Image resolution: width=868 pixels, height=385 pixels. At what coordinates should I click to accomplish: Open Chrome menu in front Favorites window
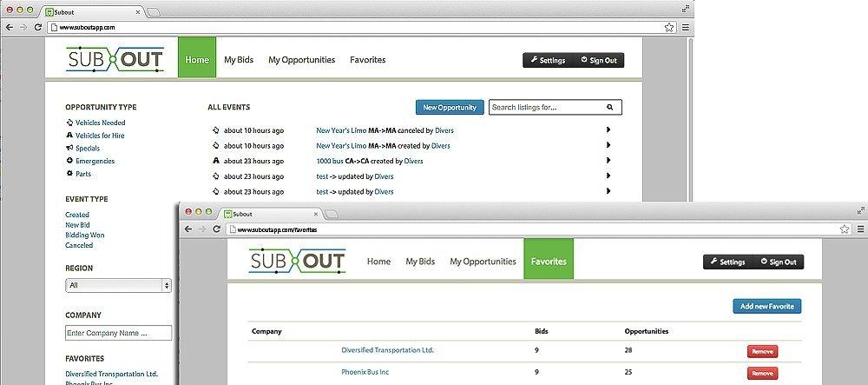858,229
